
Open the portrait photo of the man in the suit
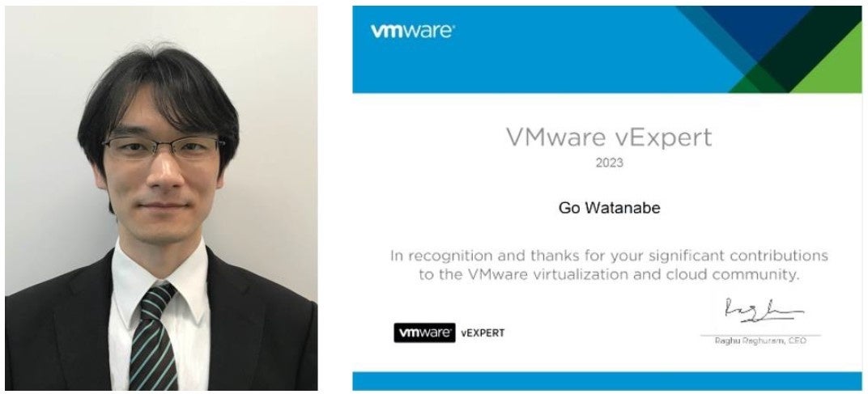[x=161, y=198]
